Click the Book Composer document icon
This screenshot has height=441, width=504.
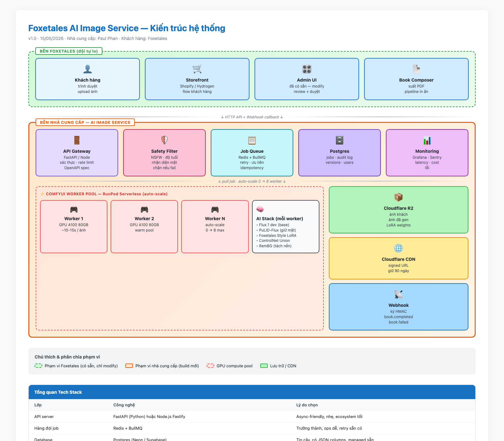pyautogui.click(x=416, y=69)
